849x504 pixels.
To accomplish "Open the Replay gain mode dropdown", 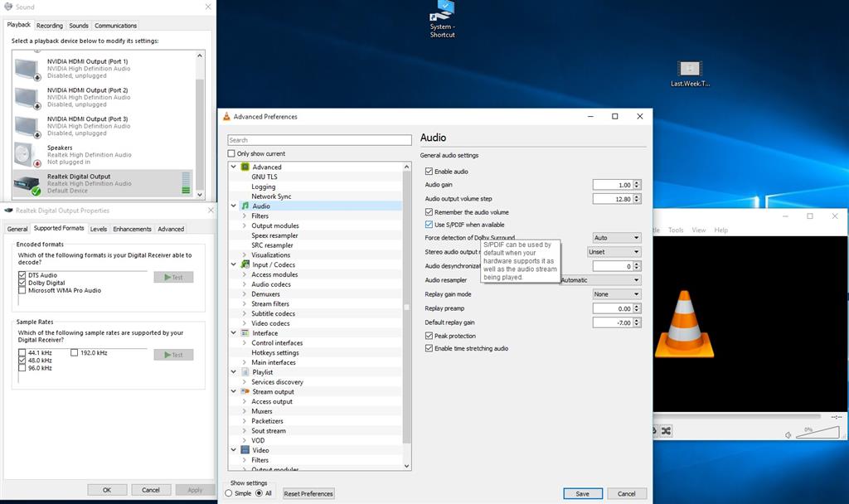I will (617, 294).
